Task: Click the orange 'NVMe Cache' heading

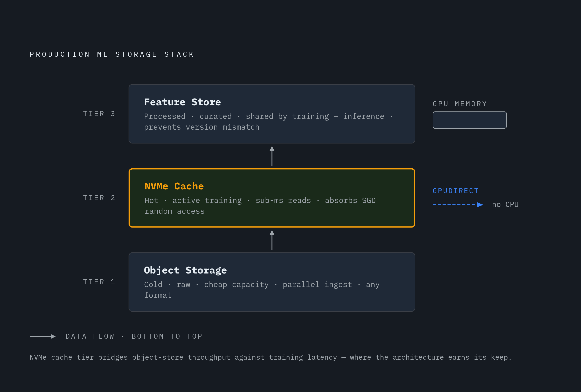Action: tap(174, 186)
